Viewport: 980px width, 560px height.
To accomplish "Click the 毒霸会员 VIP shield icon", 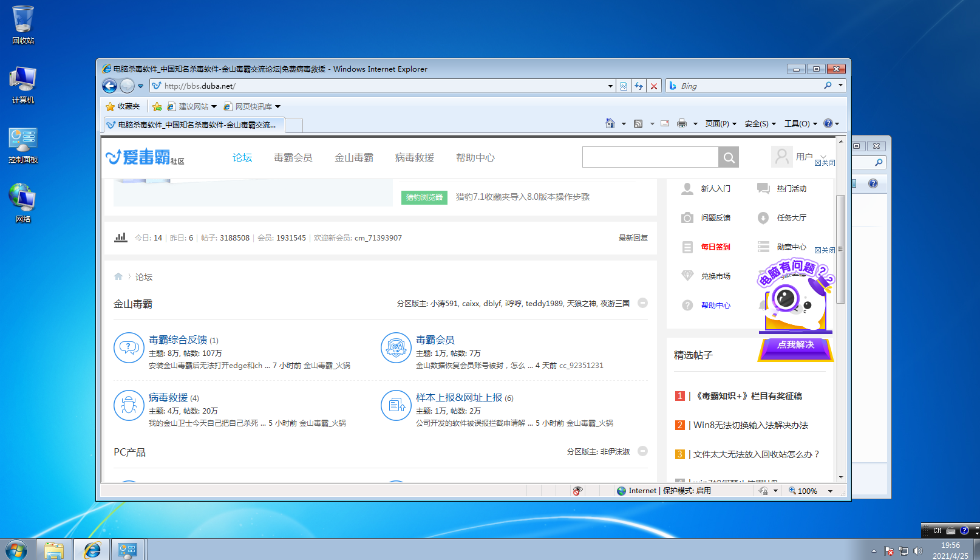I will [x=396, y=347].
